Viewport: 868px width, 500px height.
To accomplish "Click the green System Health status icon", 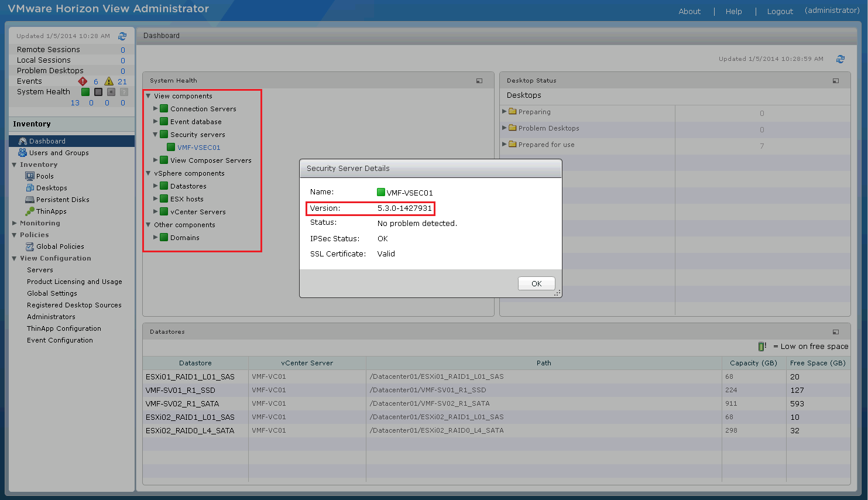I will 85,92.
